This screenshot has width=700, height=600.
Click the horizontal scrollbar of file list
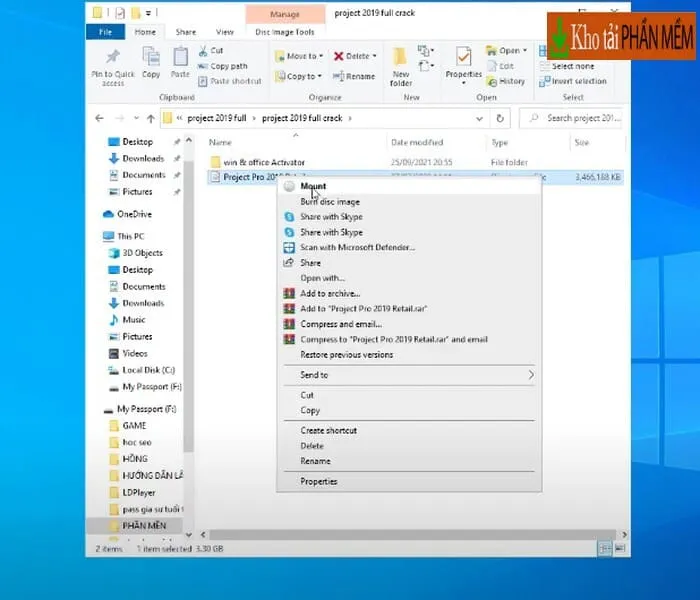[412, 534]
